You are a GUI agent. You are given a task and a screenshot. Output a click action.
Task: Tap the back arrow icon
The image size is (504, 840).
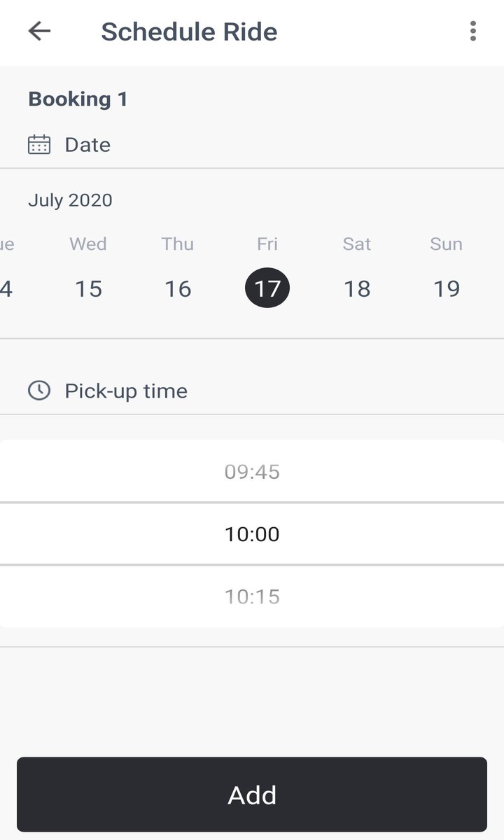[x=39, y=31]
